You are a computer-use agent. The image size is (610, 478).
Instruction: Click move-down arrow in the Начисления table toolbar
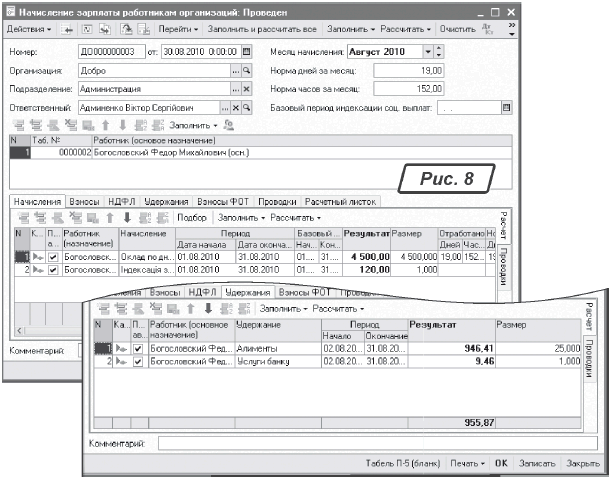coord(127,216)
